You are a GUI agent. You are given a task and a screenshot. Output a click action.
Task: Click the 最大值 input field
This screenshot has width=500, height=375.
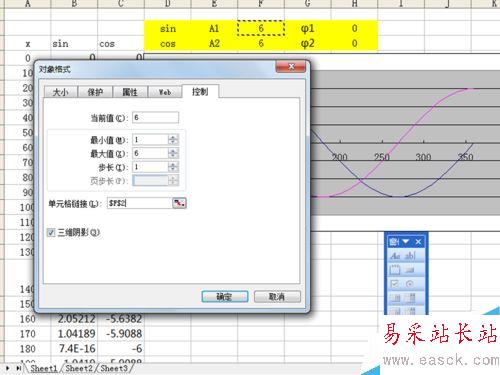[x=150, y=153]
